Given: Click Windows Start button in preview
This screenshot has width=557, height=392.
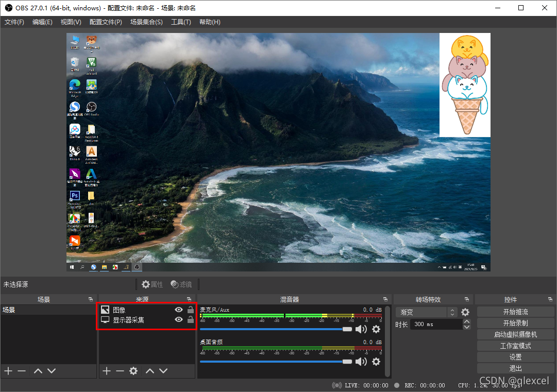Looking at the screenshot, I should click(x=72, y=267).
